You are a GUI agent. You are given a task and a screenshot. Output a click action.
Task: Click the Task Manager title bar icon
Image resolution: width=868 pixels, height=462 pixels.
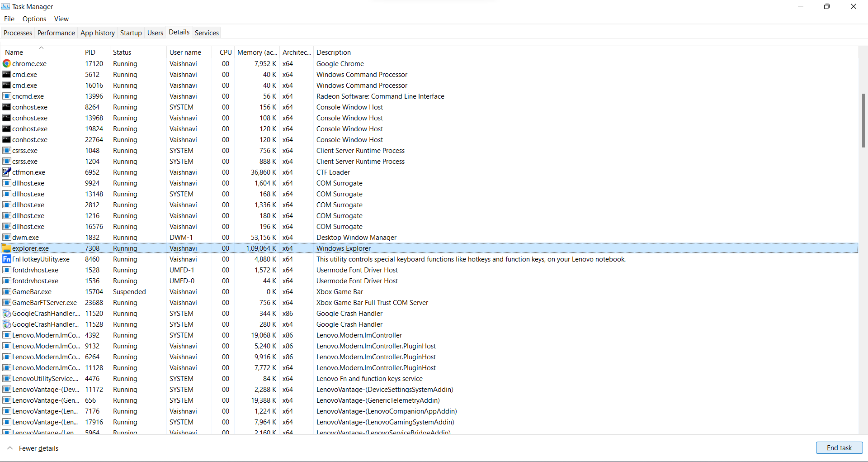click(5, 6)
